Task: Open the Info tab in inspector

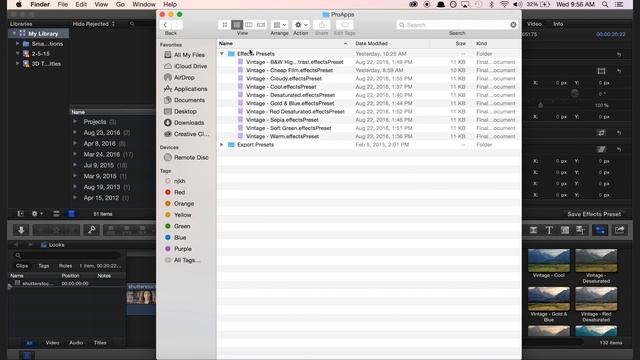Action: click(x=558, y=24)
